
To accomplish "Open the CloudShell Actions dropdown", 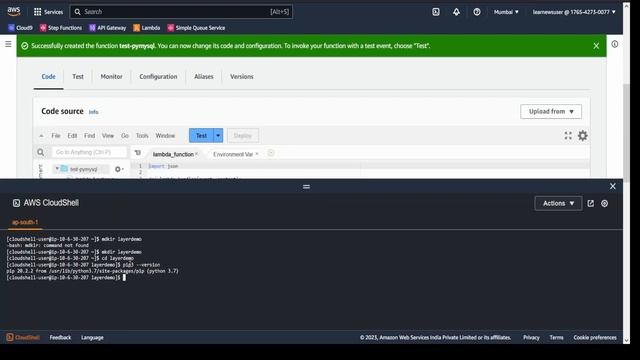I will (x=558, y=203).
